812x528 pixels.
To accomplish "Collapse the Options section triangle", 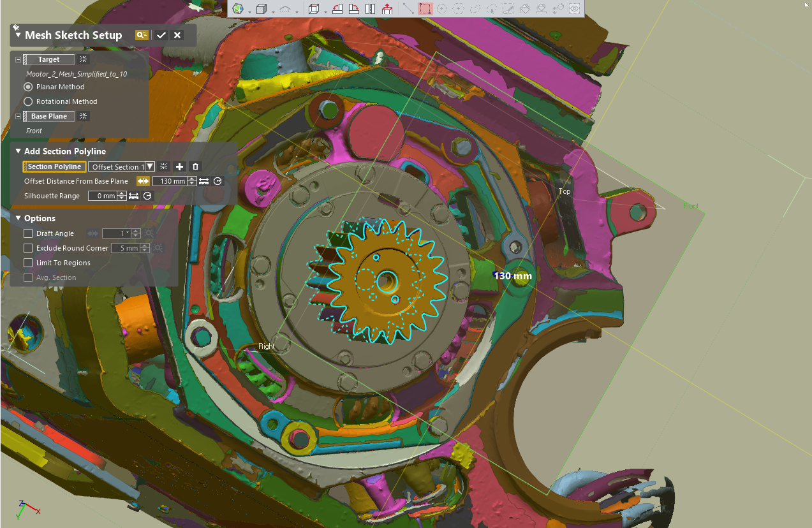I will (x=18, y=218).
